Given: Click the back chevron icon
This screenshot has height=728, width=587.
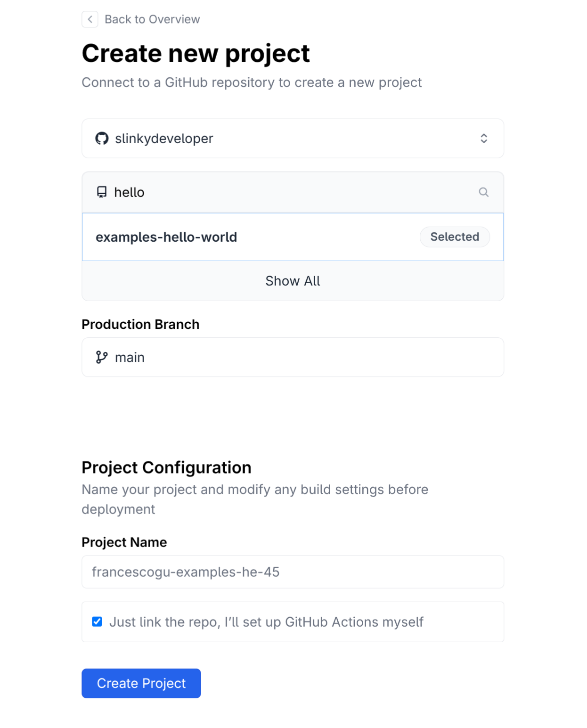Looking at the screenshot, I should (90, 19).
